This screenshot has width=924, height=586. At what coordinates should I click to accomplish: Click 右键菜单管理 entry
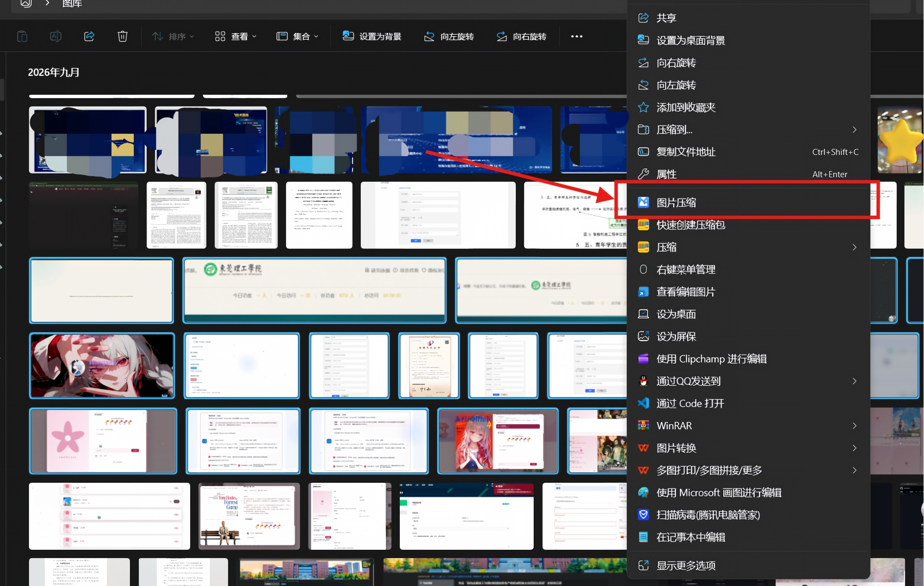pyautogui.click(x=748, y=269)
